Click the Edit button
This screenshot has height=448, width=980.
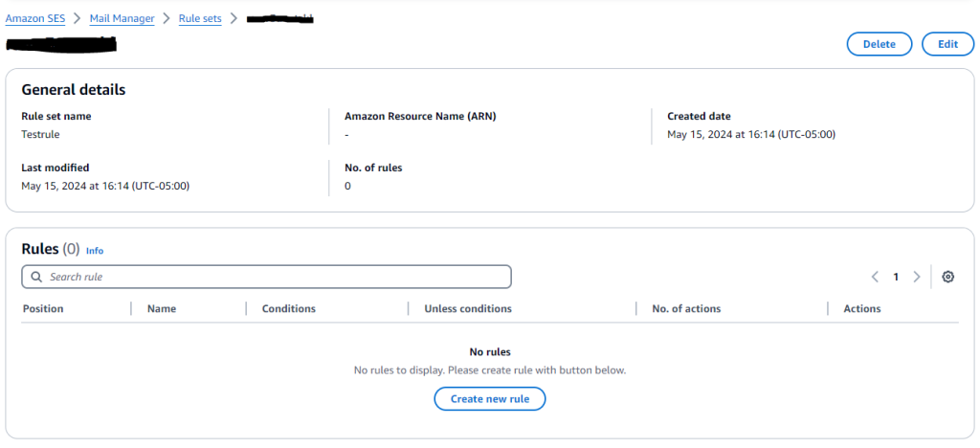click(947, 44)
